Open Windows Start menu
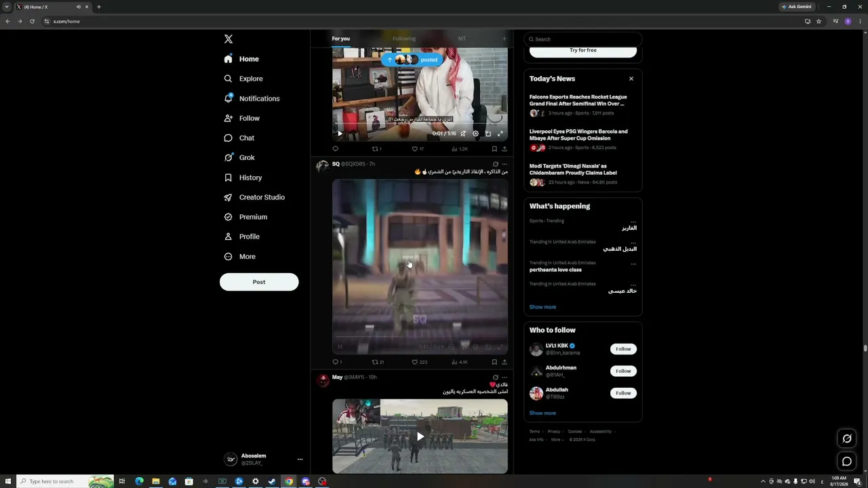868x488 pixels. (x=7, y=481)
